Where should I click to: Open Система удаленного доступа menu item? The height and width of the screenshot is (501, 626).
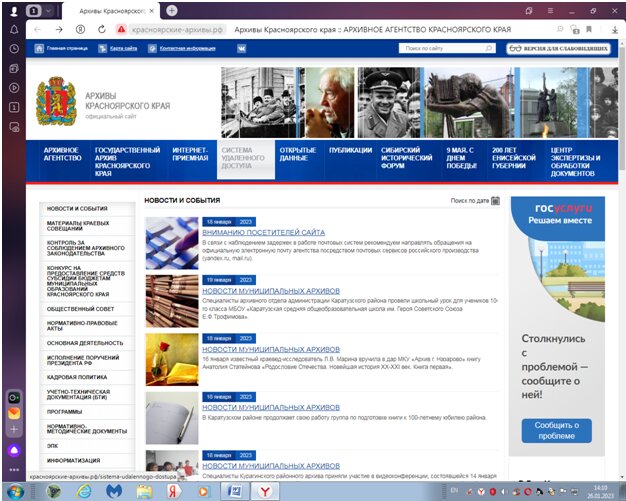pyautogui.click(x=246, y=158)
